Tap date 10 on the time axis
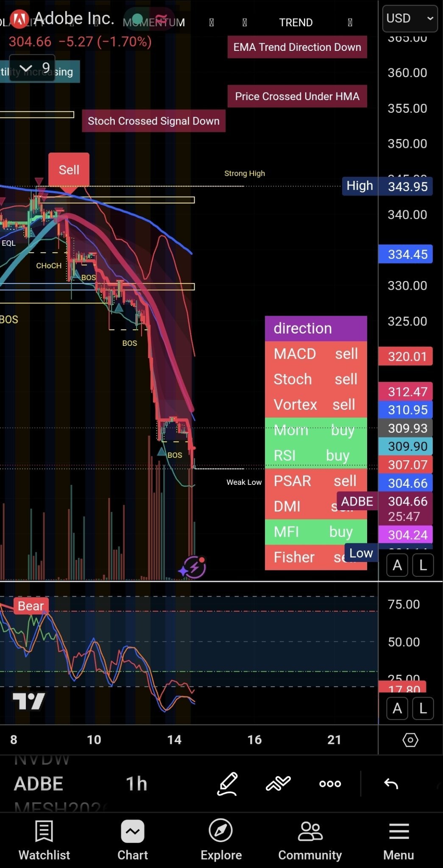Screen dimensions: 443x868 click(94, 740)
